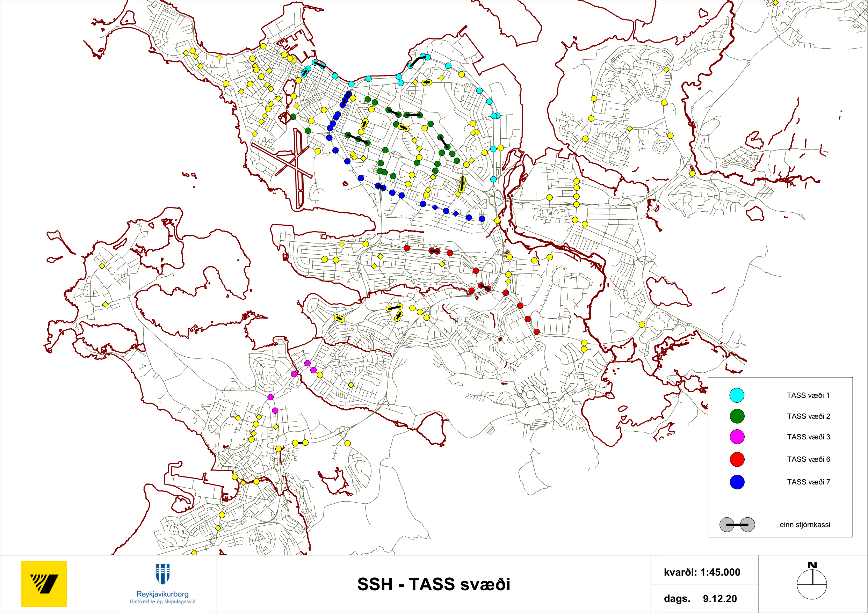
Task: Click the cyan TASS væði 1 legend circle
Action: coord(737,395)
